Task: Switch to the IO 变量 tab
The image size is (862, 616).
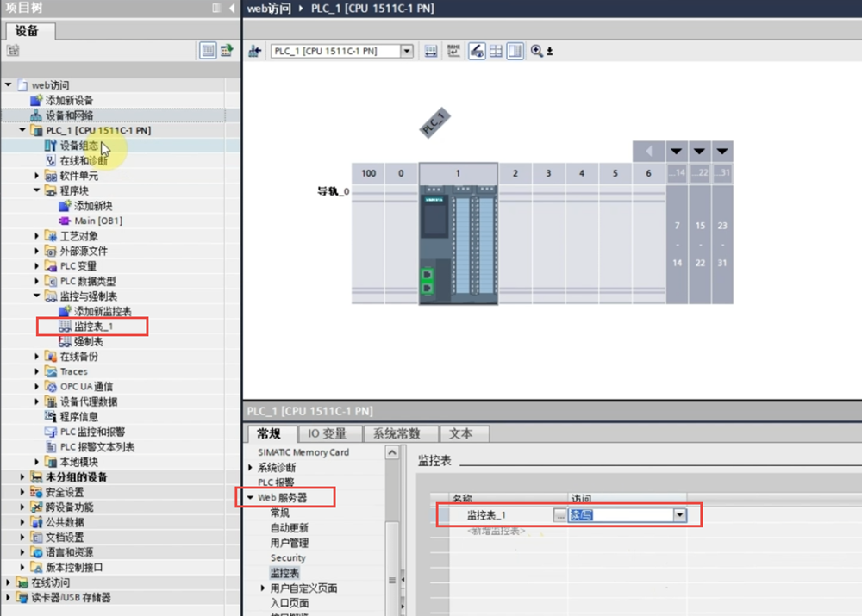Action: (329, 433)
